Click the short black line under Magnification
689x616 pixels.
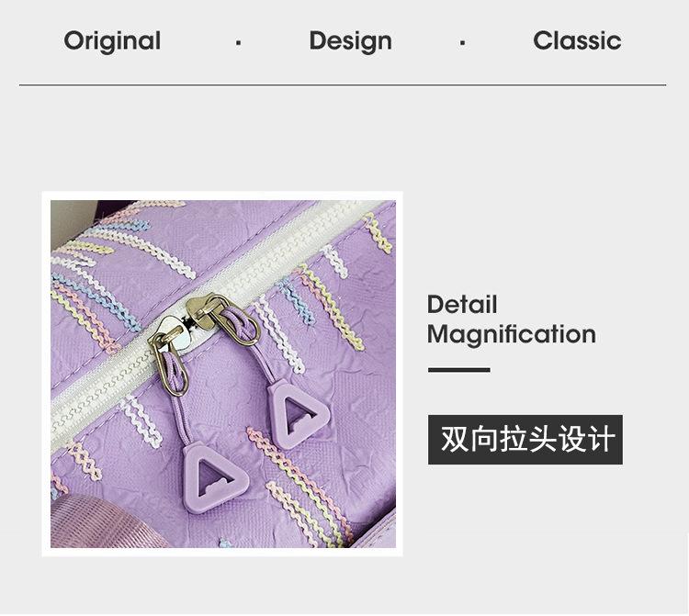click(x=458, y=370)
